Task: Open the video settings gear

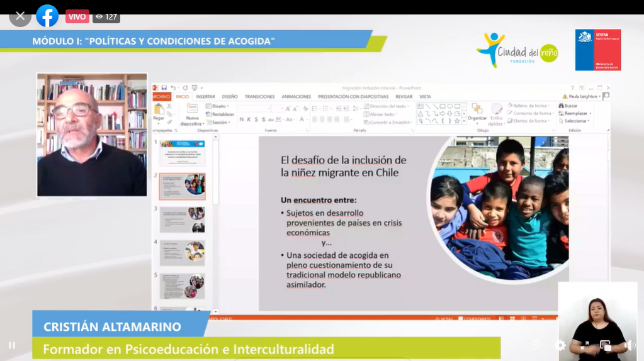Action: coord(560,345)
